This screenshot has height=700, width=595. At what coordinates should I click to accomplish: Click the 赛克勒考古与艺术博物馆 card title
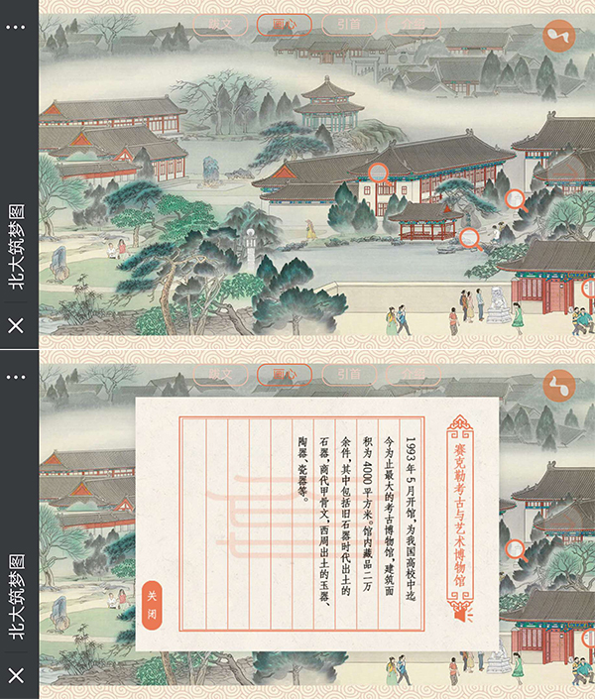point(460,515)
